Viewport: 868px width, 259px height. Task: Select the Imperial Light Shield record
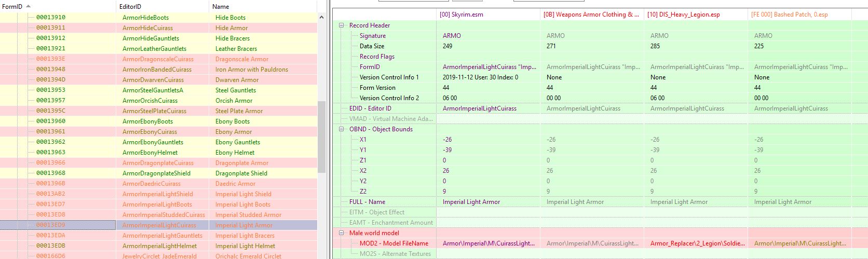158,194
